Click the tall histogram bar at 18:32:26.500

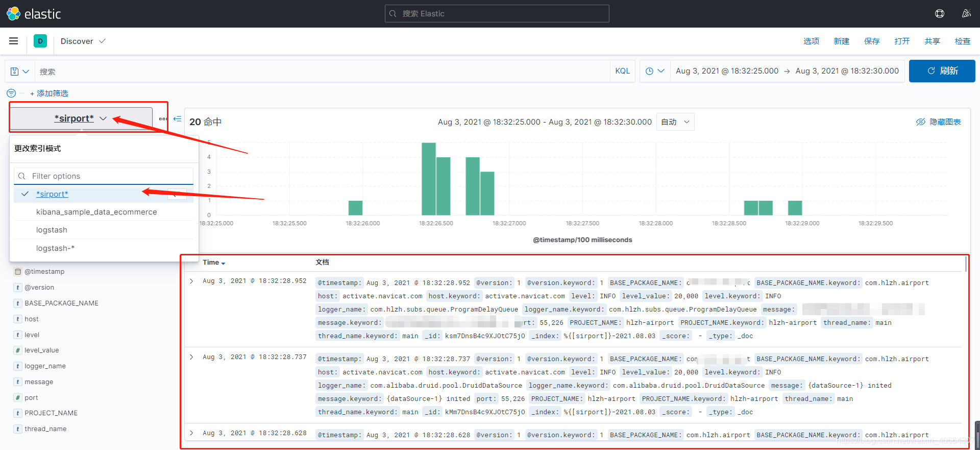point(429,179)
